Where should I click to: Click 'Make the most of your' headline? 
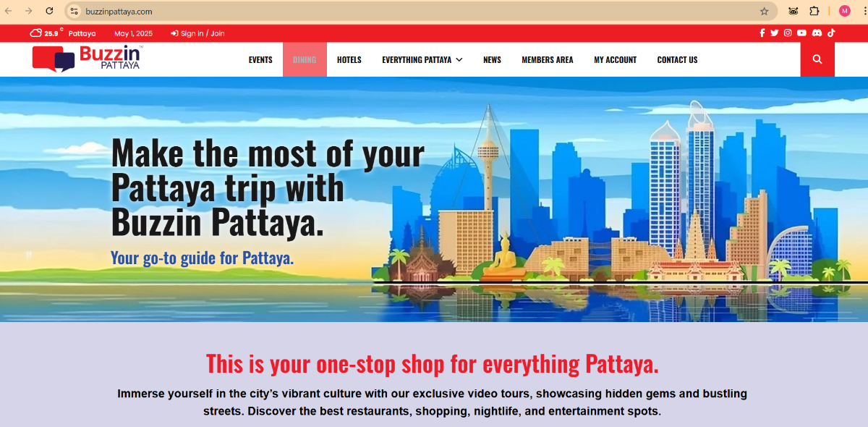click(x=268, y=153)
